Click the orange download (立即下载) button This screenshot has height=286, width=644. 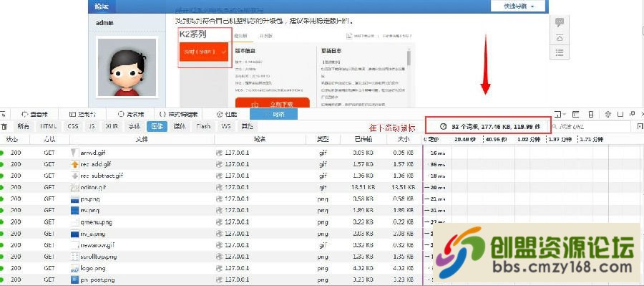coord(272,103)
